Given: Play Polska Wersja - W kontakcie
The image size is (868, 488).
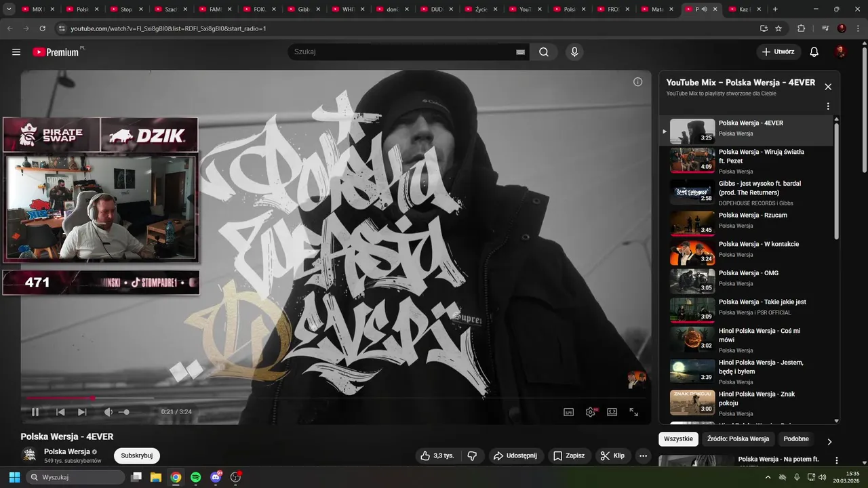Looking at the screenshot, I should pyautogui.click(x=746, y=251).
